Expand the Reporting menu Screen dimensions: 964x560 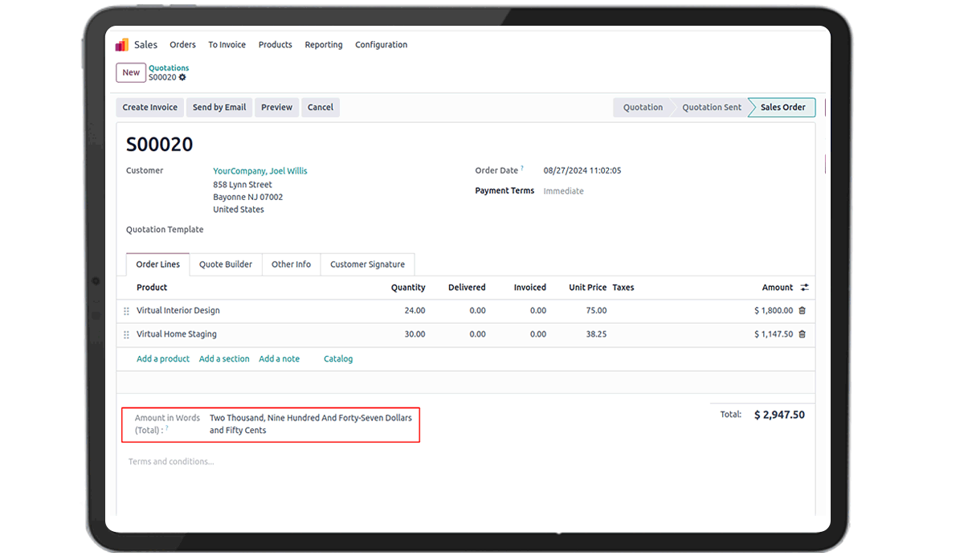click(323, 45)
